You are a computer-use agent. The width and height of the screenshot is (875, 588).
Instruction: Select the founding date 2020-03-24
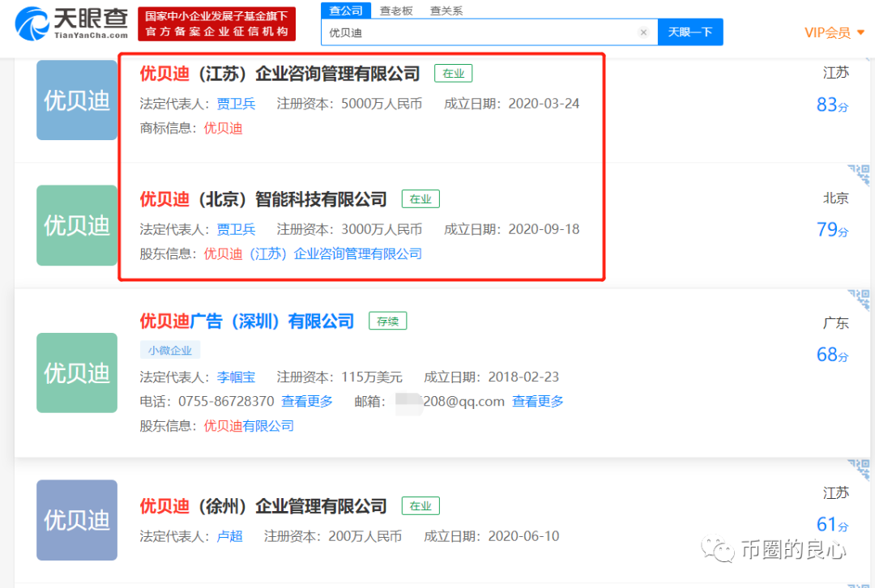point(544,104)
